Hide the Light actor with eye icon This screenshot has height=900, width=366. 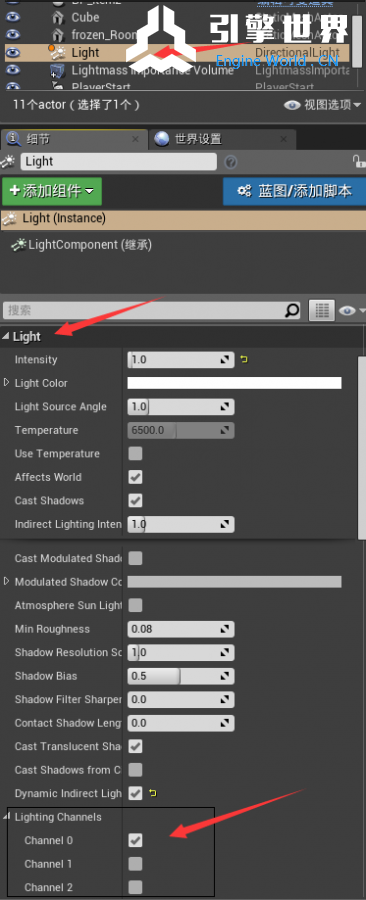point(13,52)
